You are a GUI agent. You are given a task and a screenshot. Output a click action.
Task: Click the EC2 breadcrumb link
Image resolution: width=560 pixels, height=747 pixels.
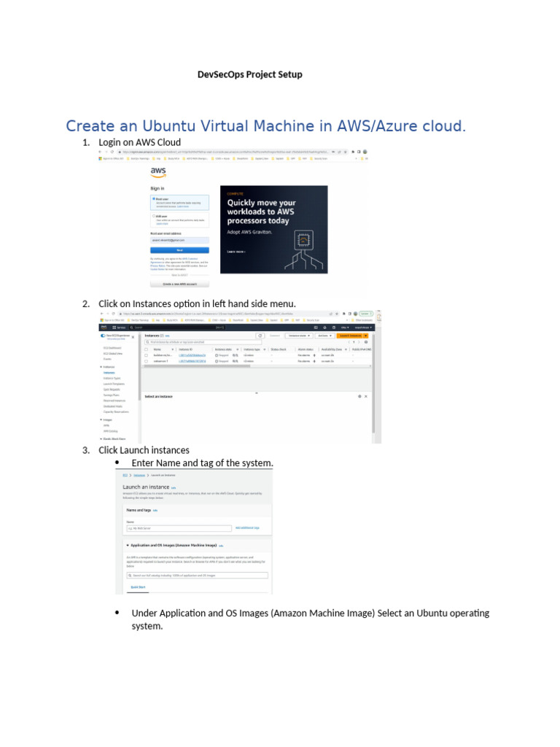click(x=125, y=475)
